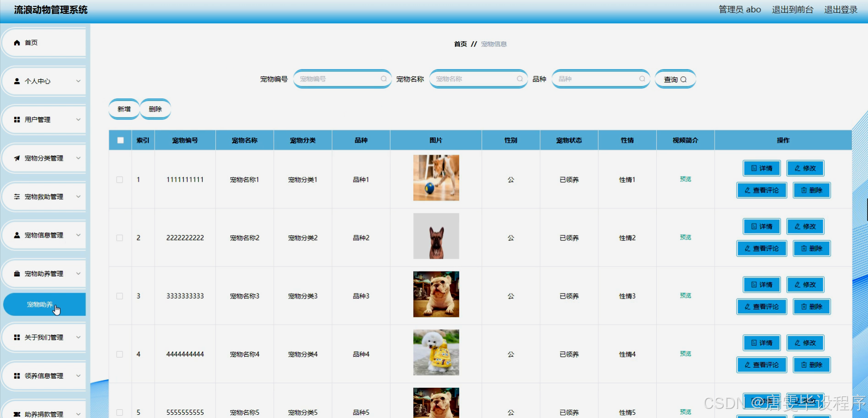
Task: Check the checkbox for row 4
Action: click(x=119, y=354)
